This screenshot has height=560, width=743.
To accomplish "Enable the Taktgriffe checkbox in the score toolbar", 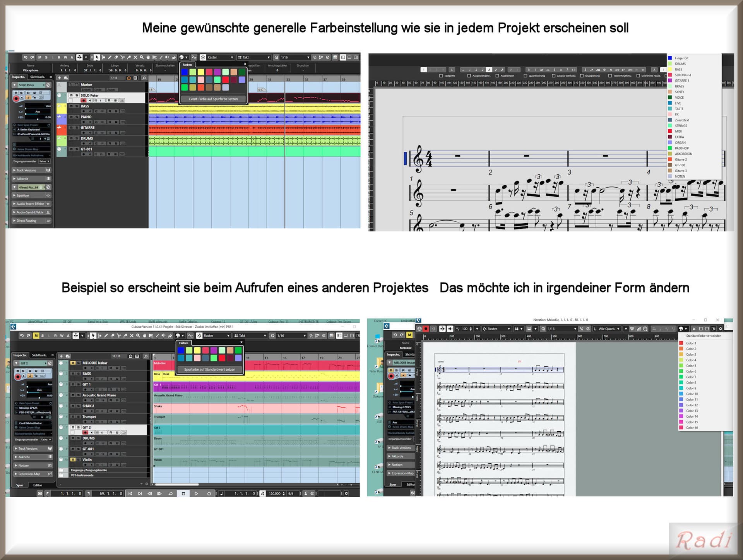I will [x=441, y=76].
